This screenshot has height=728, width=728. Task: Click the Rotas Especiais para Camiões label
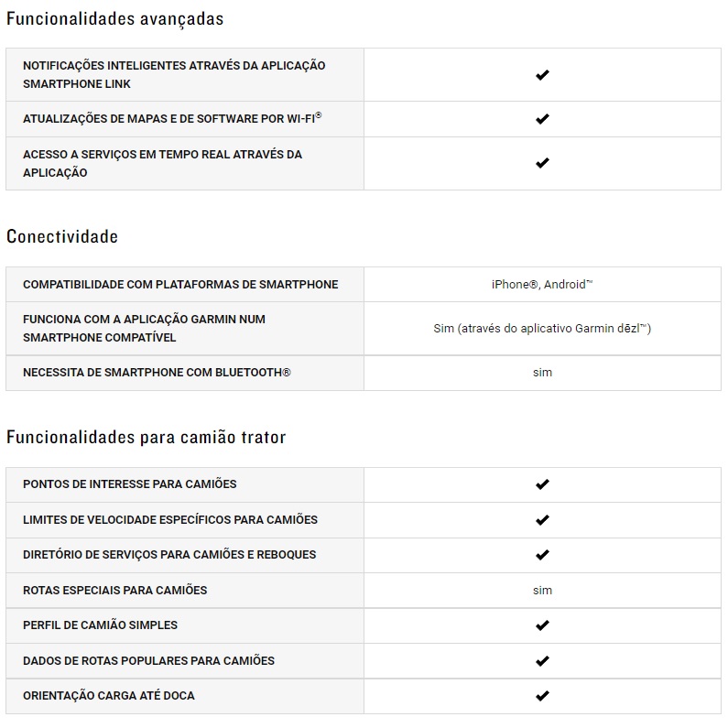[x=114, y=591]
